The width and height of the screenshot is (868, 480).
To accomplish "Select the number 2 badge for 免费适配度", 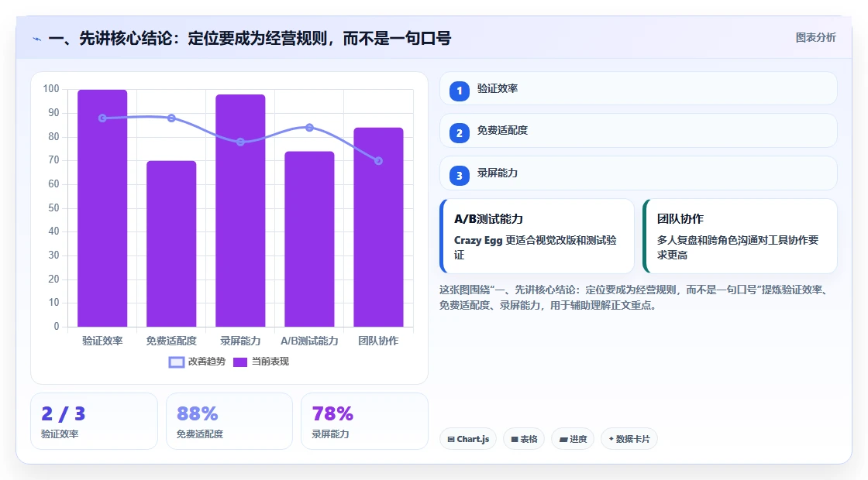I will click(459, 133).
